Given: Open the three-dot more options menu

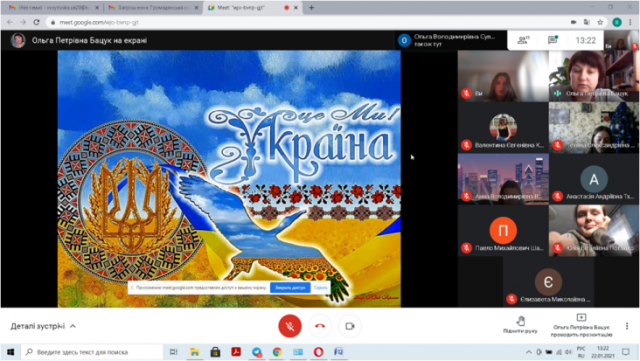Looking at the screenshot, I should coord(627,326).
